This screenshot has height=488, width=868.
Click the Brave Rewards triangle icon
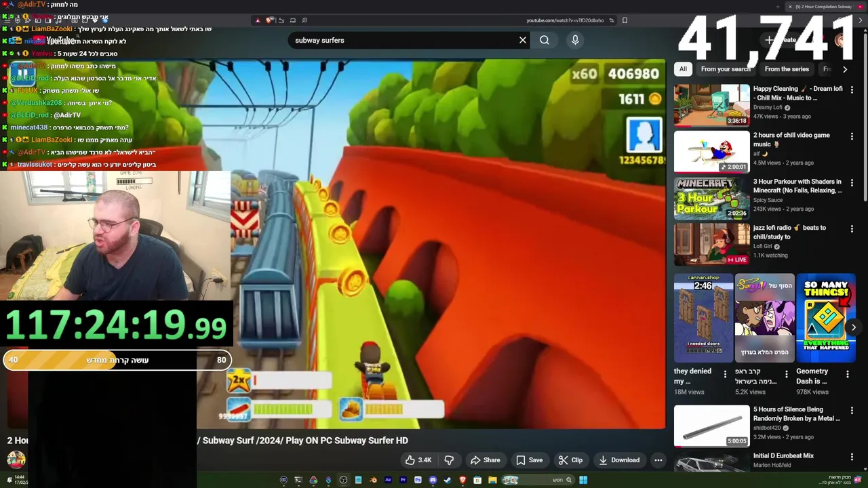[258, 20]
